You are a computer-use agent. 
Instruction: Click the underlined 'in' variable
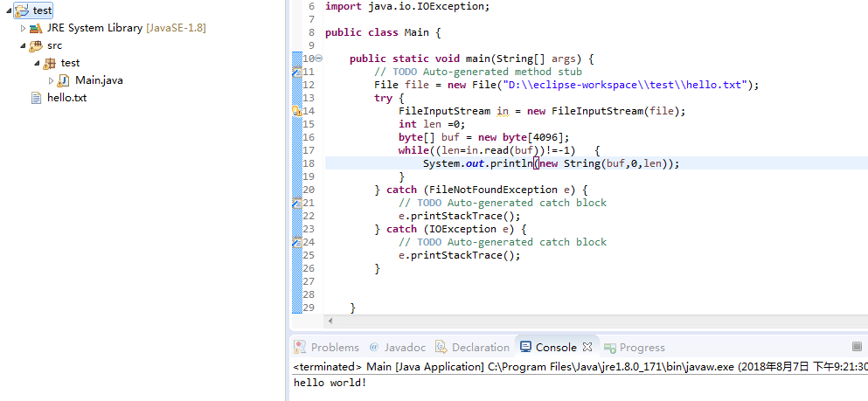pyautogui.click(x=503, y=111)
